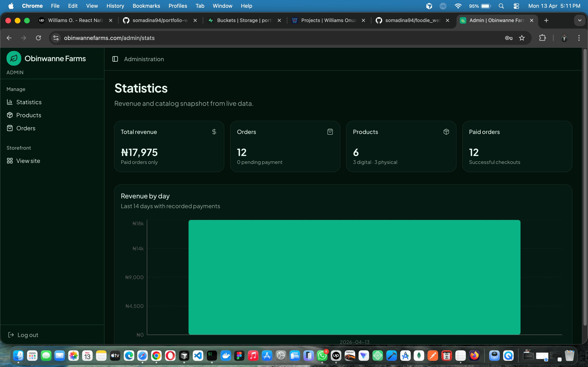Open the password key icon in address bar
Screen dimensions: 588x367
point(509,38)
